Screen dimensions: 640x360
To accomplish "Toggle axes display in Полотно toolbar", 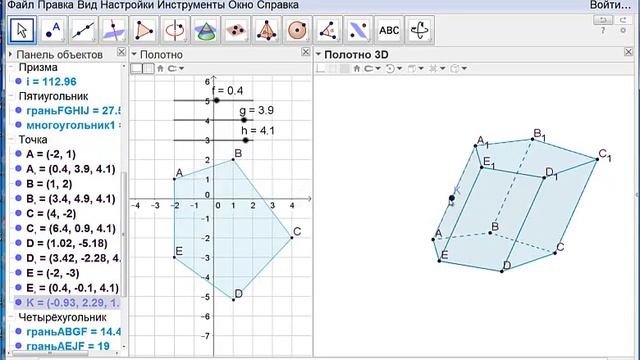I will click(136, 69).
